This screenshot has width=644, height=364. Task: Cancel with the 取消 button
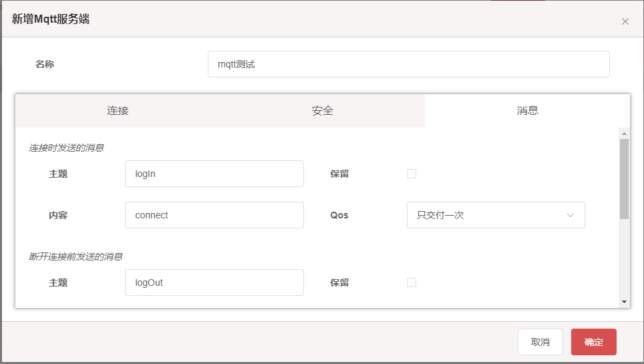[540, 342]
